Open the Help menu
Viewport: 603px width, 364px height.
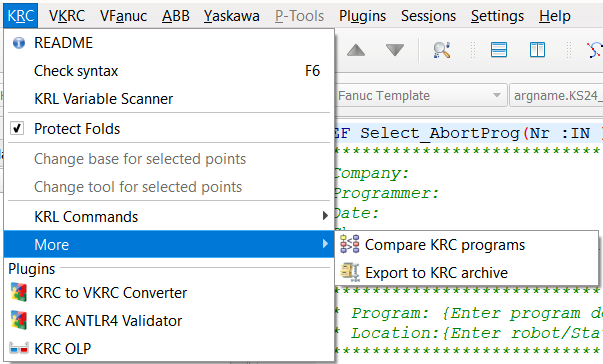pyautogui.click(x=555, y=16)
